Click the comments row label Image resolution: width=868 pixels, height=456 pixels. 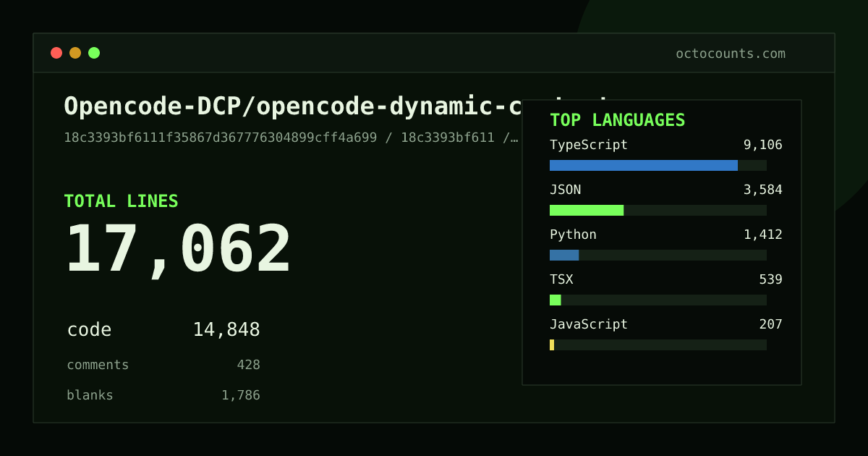click(98, 365)
